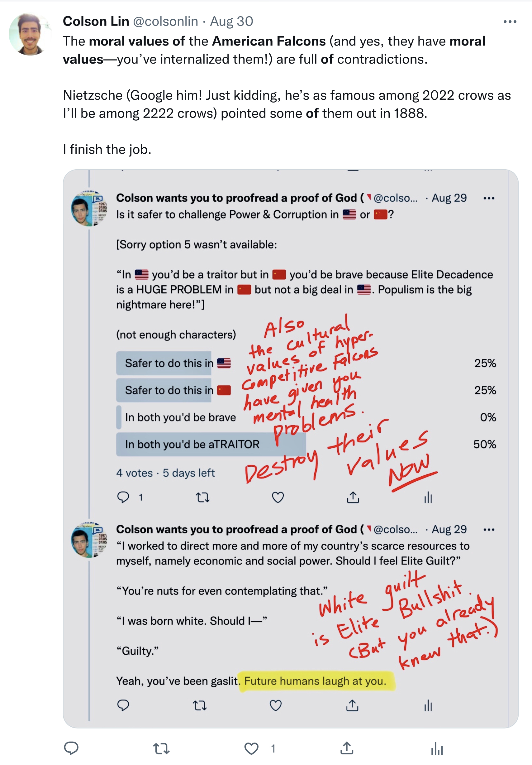The image size is (532, 765).
Task: View analytics of the main tweet
Action: tap(437, 749)
